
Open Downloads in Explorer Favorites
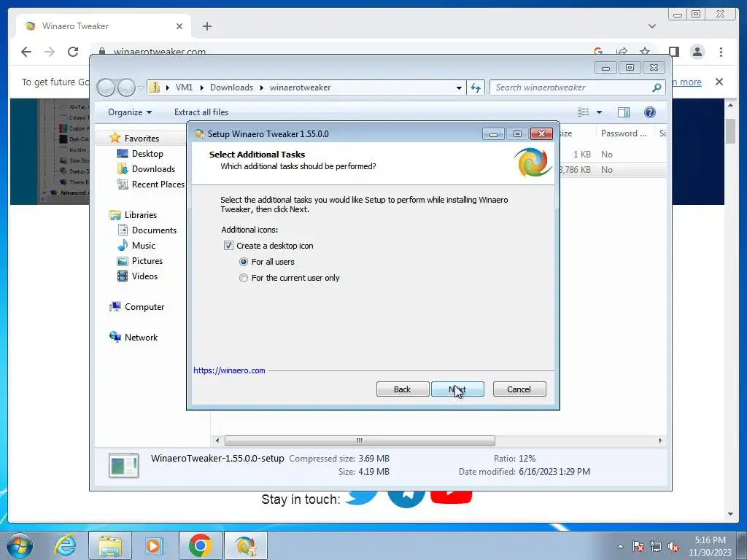(x=153, y=169)
